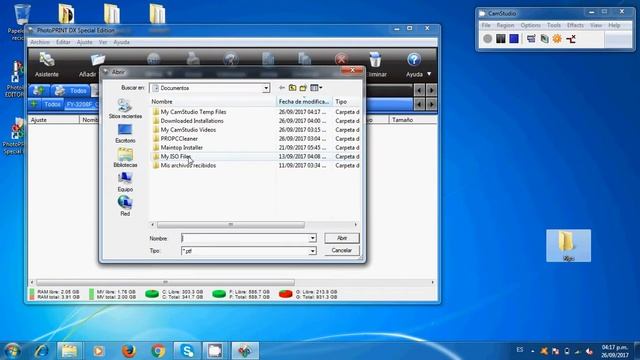This screenshot has width=640, height=360.
Task: Sort files by the Nombre column header
Action: coord(212,102)
